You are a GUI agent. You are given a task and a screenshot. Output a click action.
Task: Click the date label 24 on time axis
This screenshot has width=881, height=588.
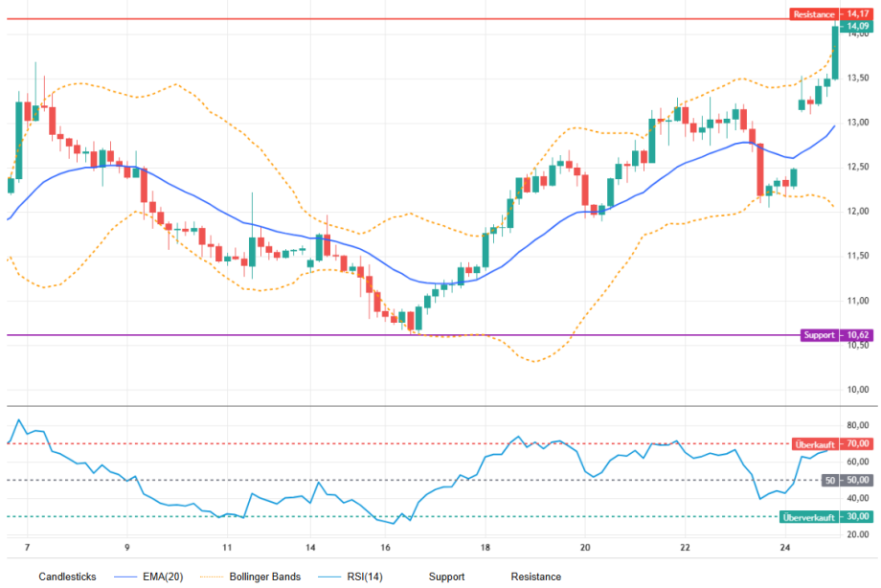[x=785, y=547]
